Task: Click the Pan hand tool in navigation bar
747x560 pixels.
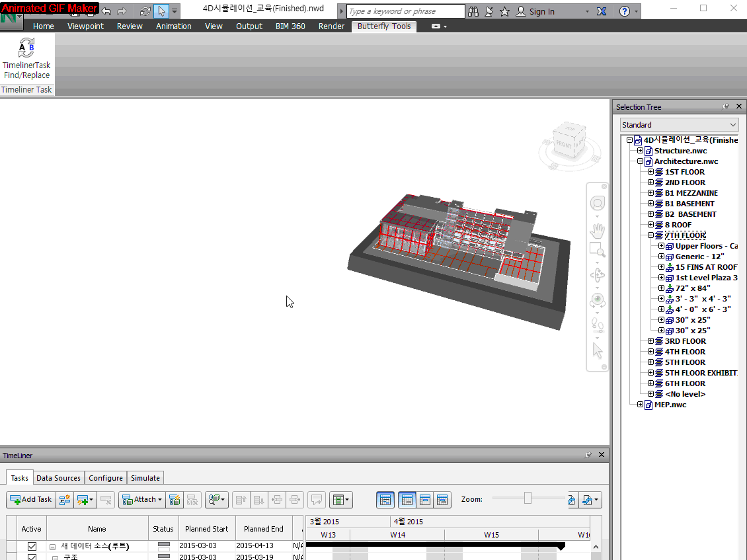Action: click(598, 230)
